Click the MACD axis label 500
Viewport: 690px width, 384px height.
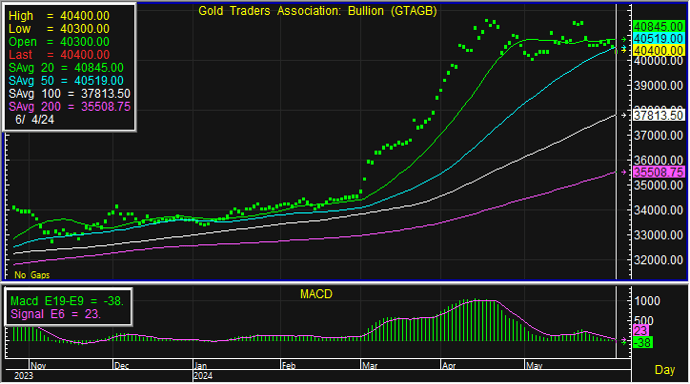click(644, 321)
